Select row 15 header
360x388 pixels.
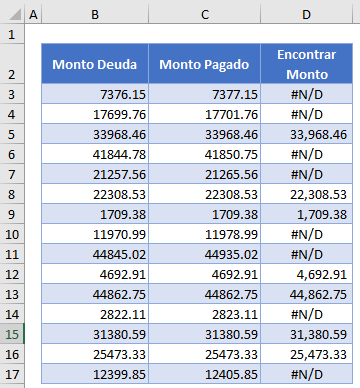point(12,334)
